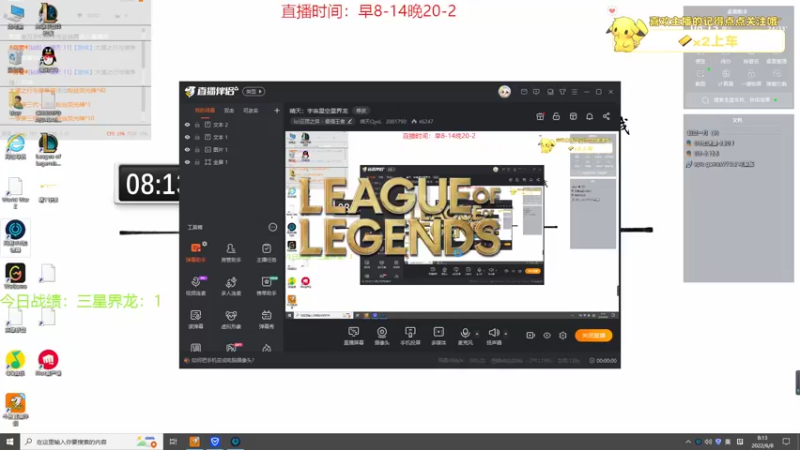The width and height of the screenshot is (800, 450).
Task: Click the taskbar search box
Action: click(92, 441)
